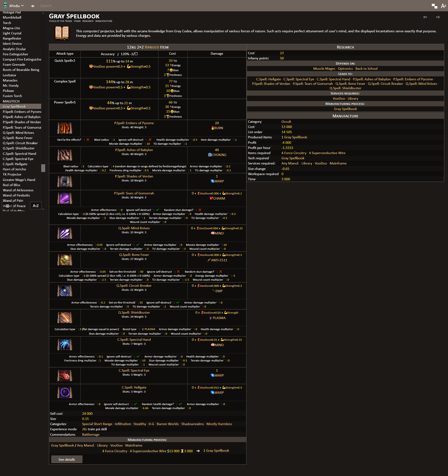The width and height of the screenshot is (448, 476).
Task: Click the PLASMA damage type icon under Shieldbuster
Action: click(x=210, y=318)
